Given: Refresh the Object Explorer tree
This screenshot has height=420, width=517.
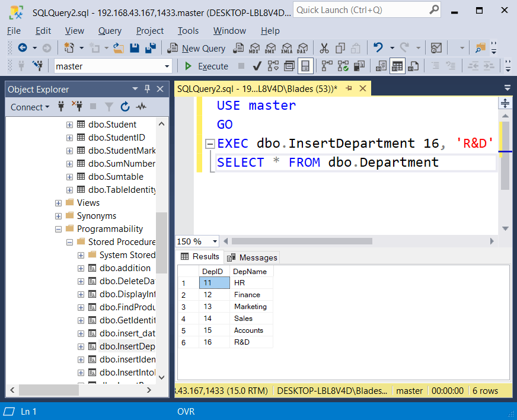Looking at the screenshot, I should 124,107.
